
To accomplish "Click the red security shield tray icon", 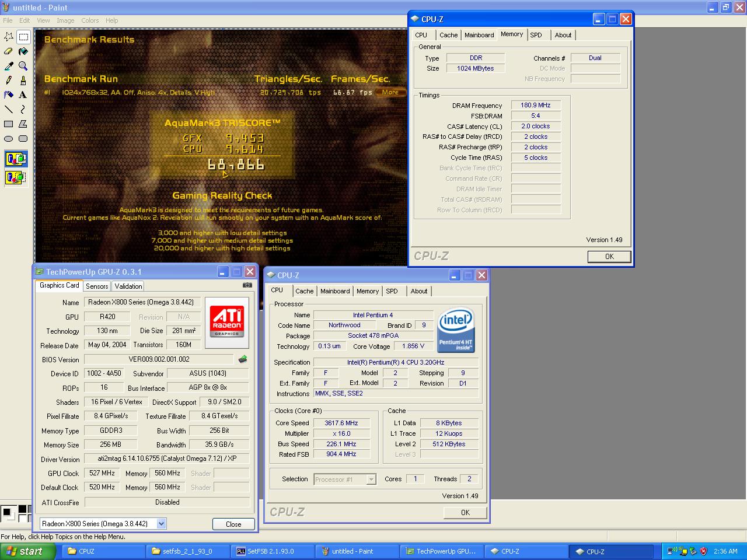I will point(703,551).
